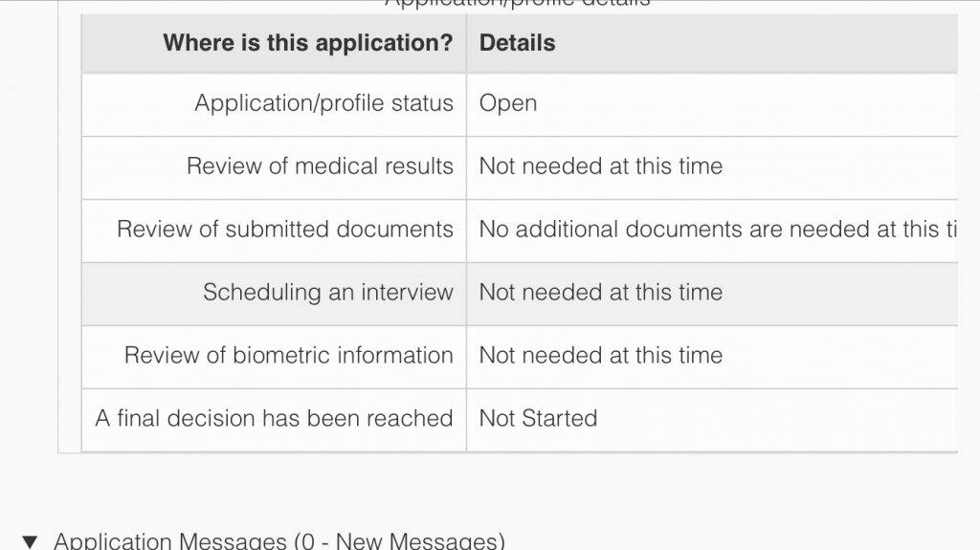
Task: Click medical results 'Not needed at this time'
Action: pos(601,165)
